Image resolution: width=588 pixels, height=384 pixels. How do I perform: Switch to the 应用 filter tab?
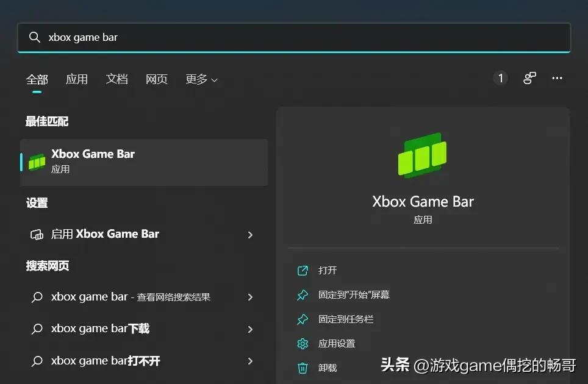(x=76, y=79)
